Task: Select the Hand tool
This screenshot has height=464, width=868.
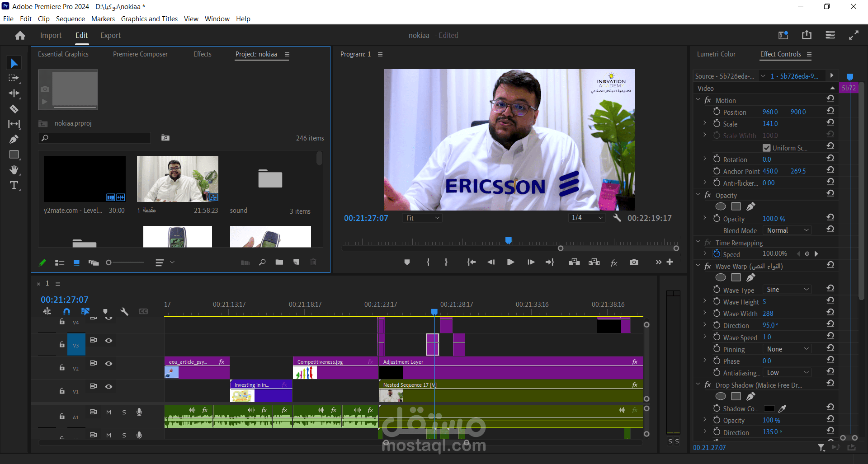Action: [14, 170]
